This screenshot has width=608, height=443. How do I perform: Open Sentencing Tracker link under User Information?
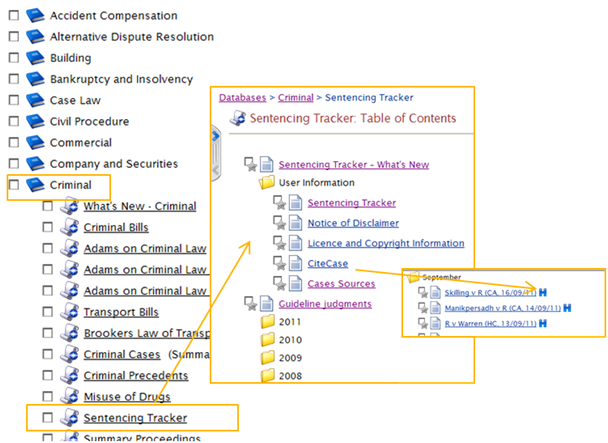pyautogui.click(x=352, y=203)
